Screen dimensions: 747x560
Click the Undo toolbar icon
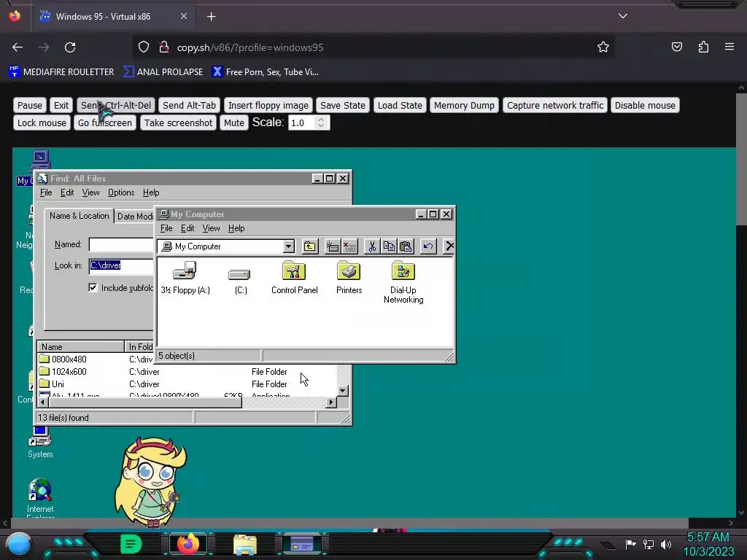point(427,246)
